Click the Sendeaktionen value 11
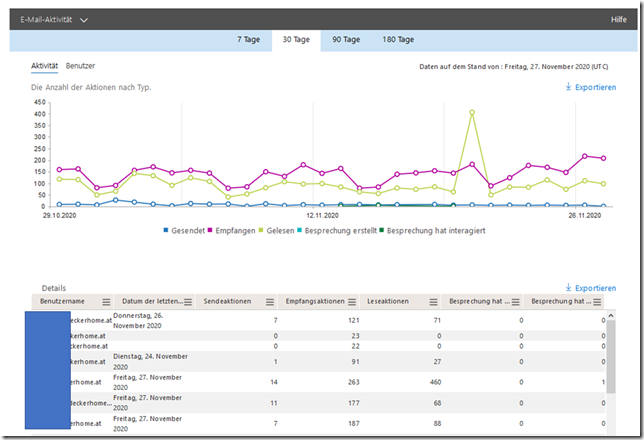 (274, 403)
